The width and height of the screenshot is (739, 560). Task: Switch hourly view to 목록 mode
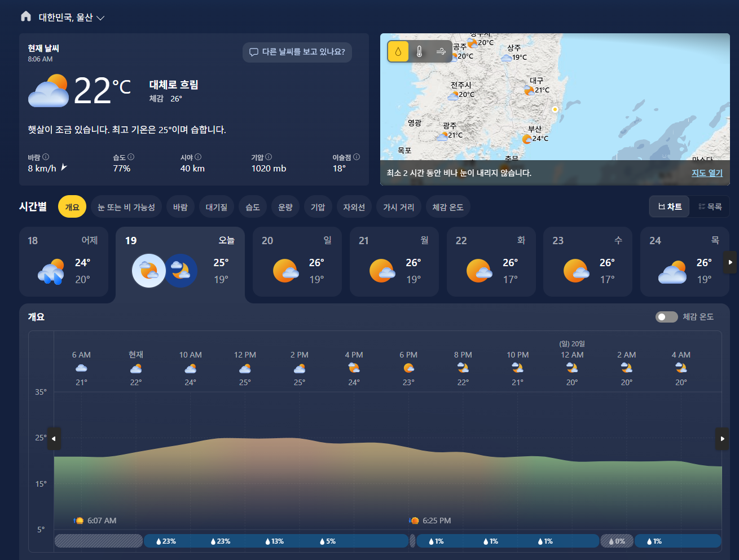(710, 206)
